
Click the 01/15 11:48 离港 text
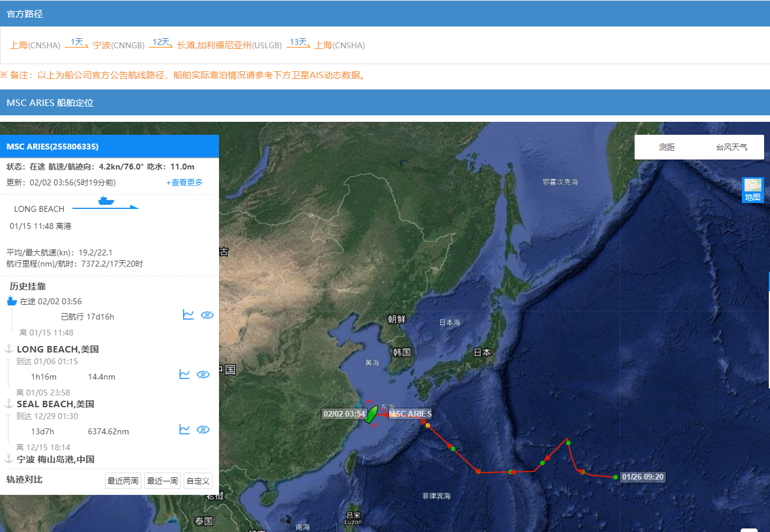click(x=41, y=226)
